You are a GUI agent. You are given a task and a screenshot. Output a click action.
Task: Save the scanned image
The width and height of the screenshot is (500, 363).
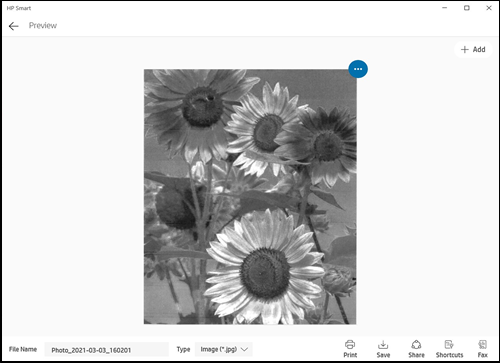point(383,349)
